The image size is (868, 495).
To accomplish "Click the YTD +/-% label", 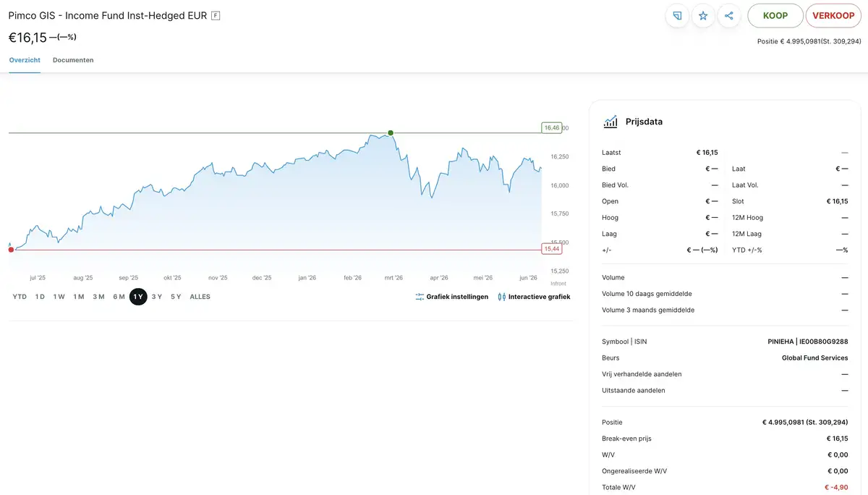I will [x=747, y=250].
